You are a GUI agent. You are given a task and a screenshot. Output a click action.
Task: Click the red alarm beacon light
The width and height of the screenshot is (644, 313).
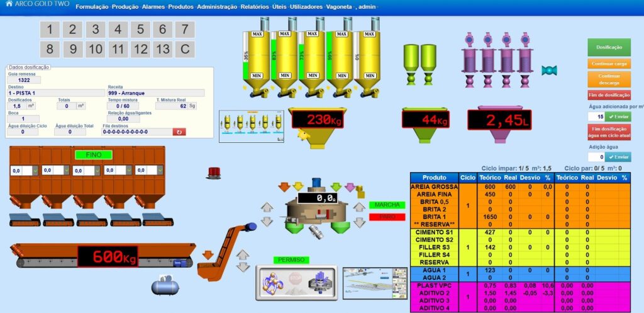click(x=215, y=173)
